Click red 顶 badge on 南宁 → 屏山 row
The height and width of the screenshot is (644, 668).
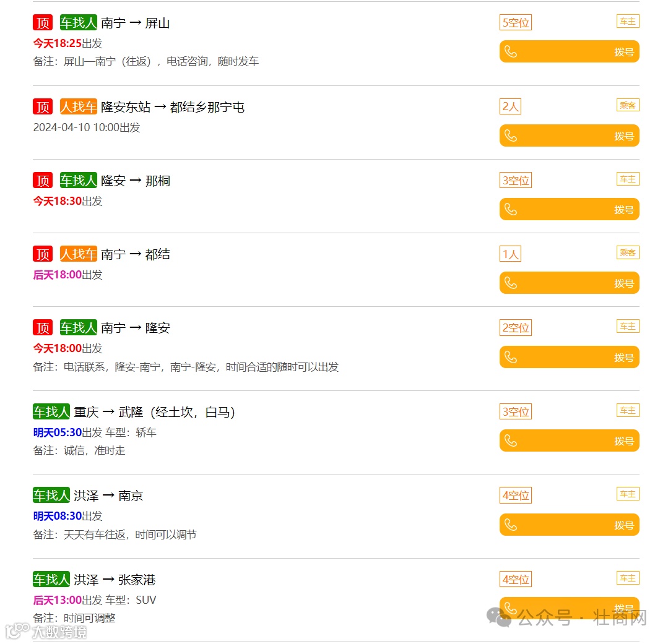(x=43, y=23)
